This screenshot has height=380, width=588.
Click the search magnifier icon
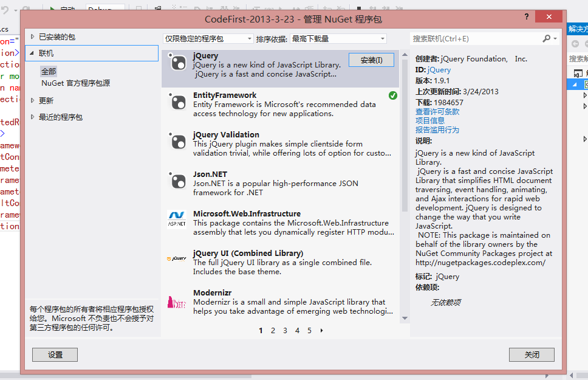(546, 39)
